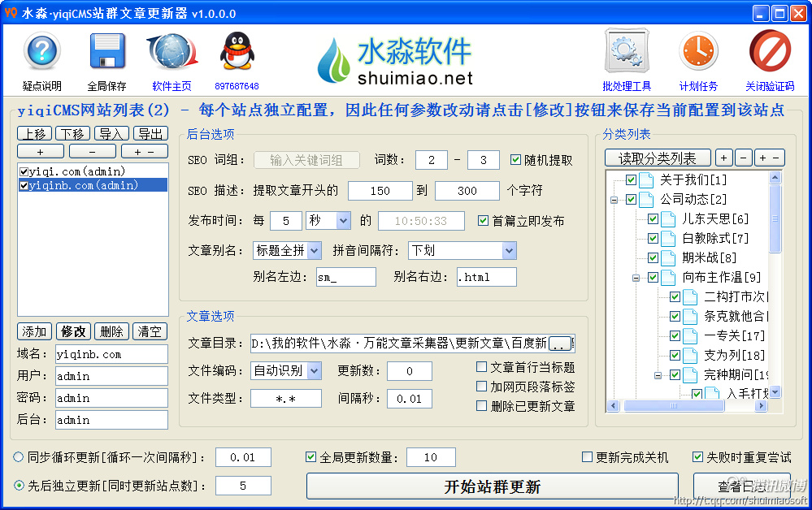The width and height of the screenshot is (812, 510).
Task: Click the 输入关键词组 button
Action: pos(306,160)
